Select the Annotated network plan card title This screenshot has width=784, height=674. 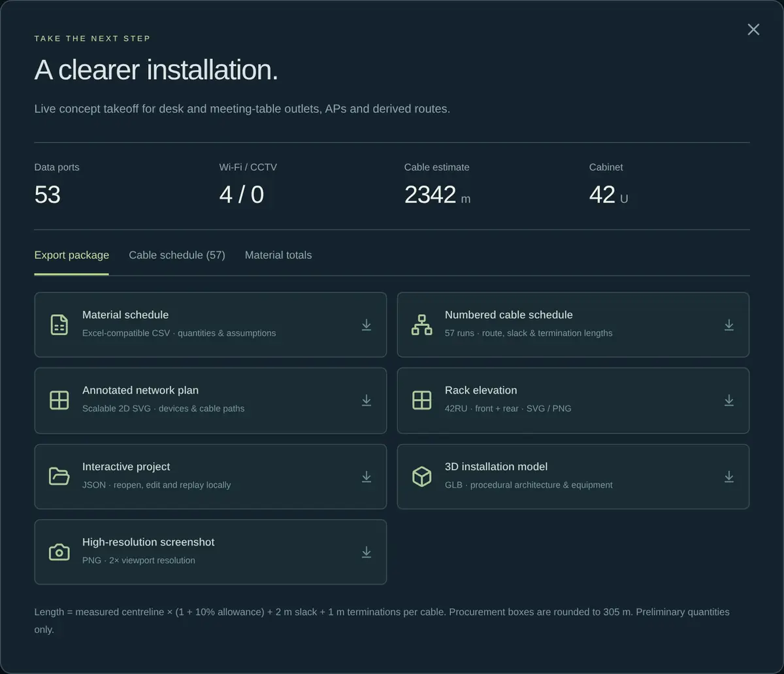click(140, 391)
